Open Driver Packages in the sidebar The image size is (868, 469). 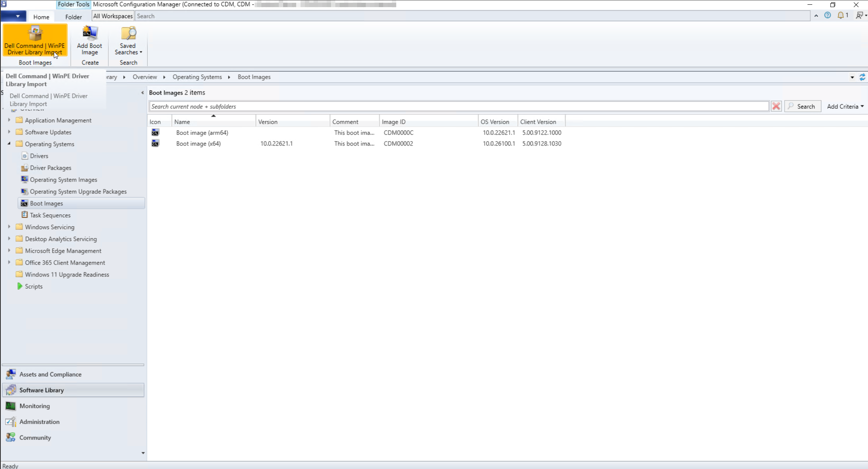[x=51, y=168]
